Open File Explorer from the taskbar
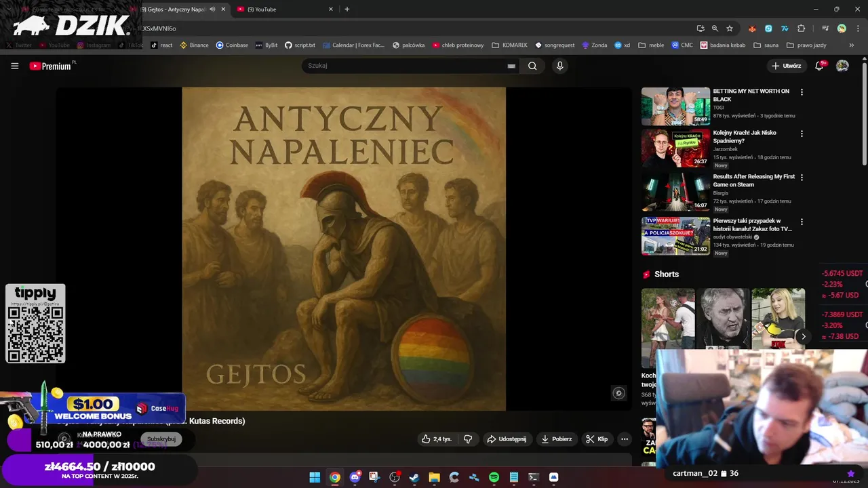 click(x=434, y=477)
